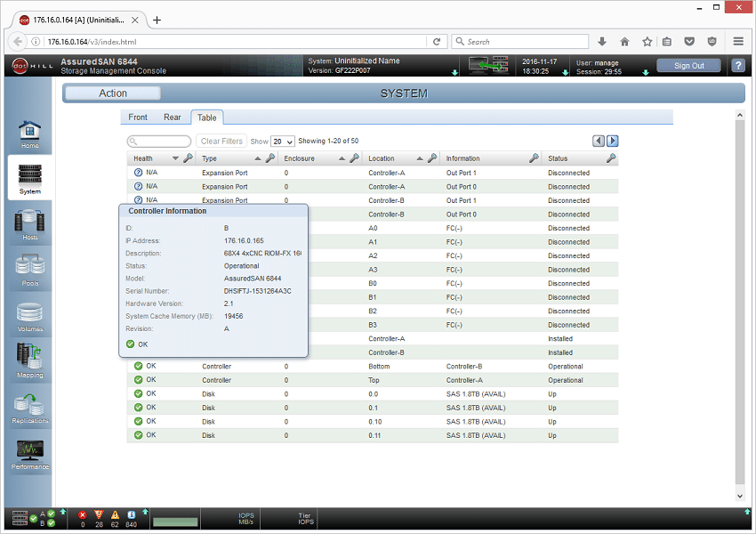
Task: Click the scrollbar up arrow
Action: (740, 115)
